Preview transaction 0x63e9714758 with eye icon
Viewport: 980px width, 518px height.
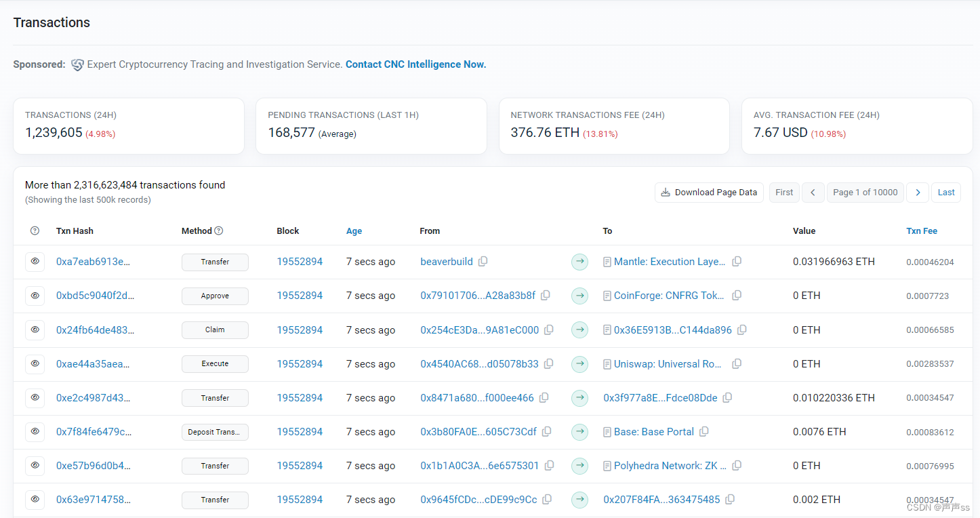[x=35, y=499]
